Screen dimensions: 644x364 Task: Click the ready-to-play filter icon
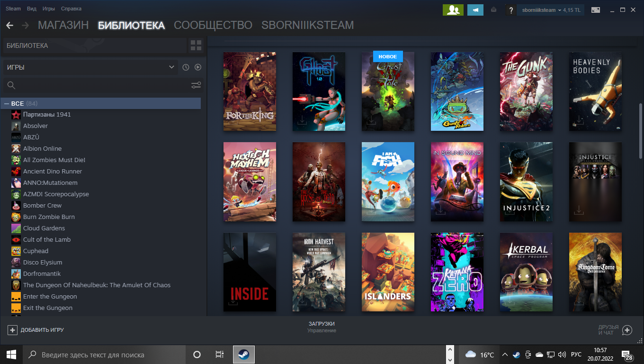coord(198,67)
